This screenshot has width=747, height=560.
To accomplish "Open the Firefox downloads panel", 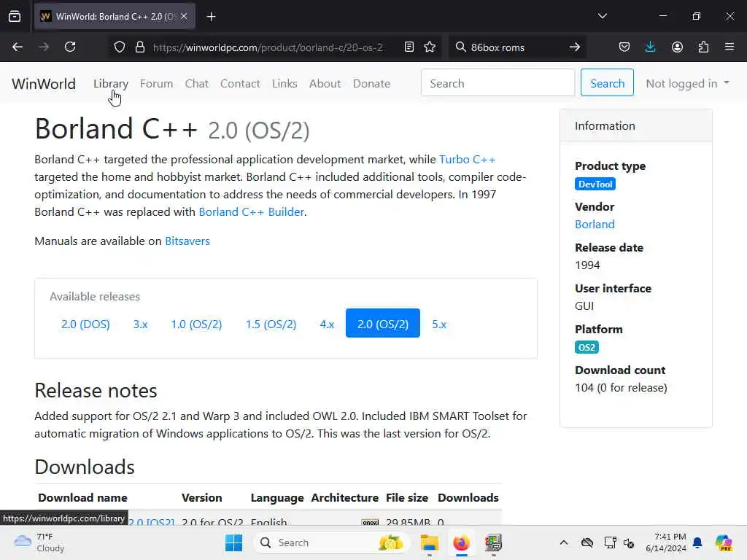I will click(650, 47).
